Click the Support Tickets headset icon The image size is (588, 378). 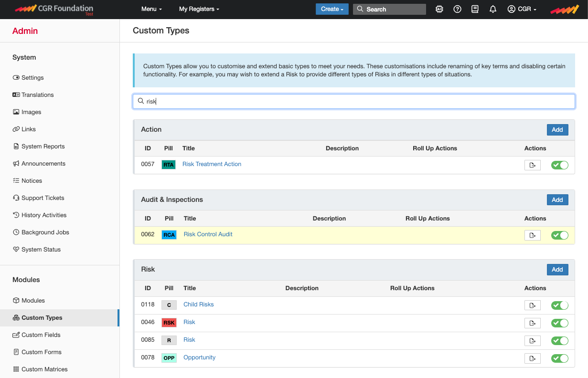pos(16,198)
